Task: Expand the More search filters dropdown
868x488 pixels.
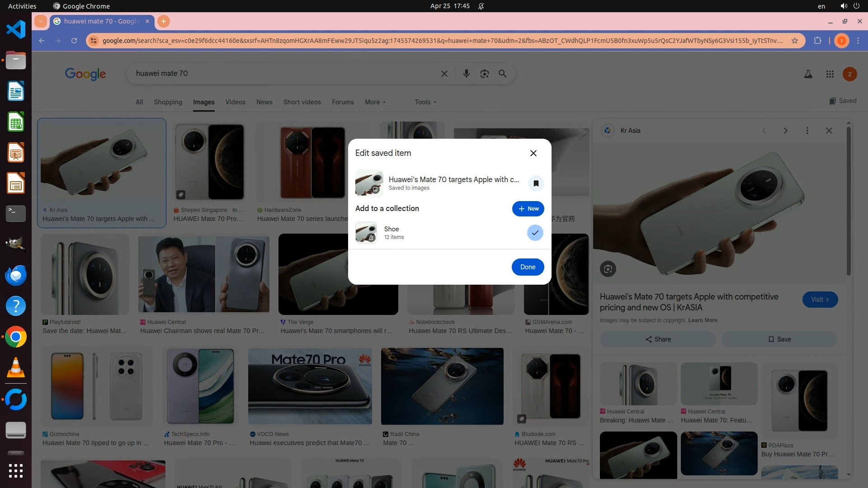Action: click(x=375, y=102)
